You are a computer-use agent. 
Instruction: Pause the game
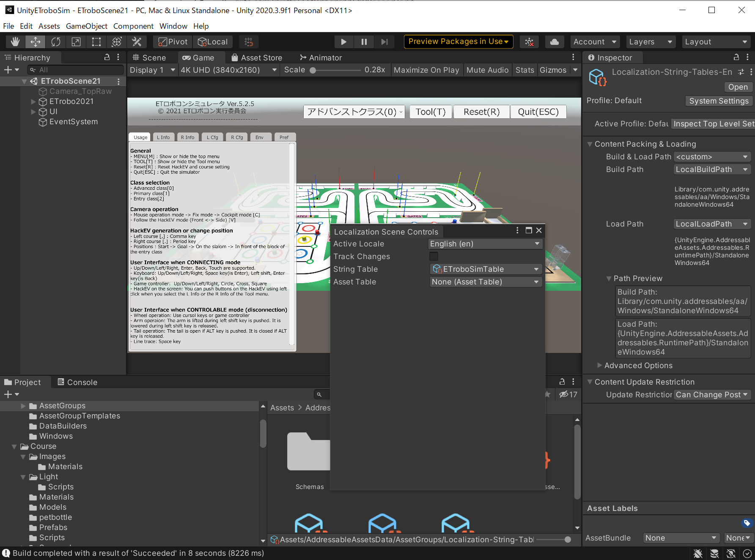pos(364,42)
